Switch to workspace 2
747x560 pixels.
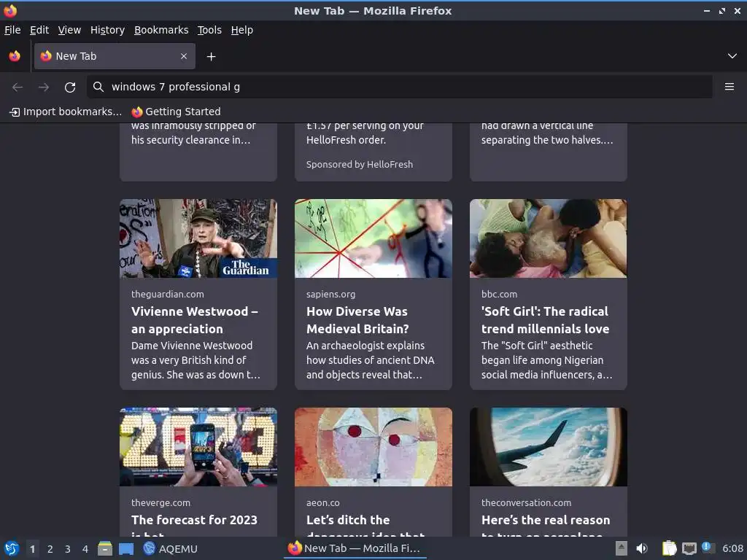(x=50, y=549)
